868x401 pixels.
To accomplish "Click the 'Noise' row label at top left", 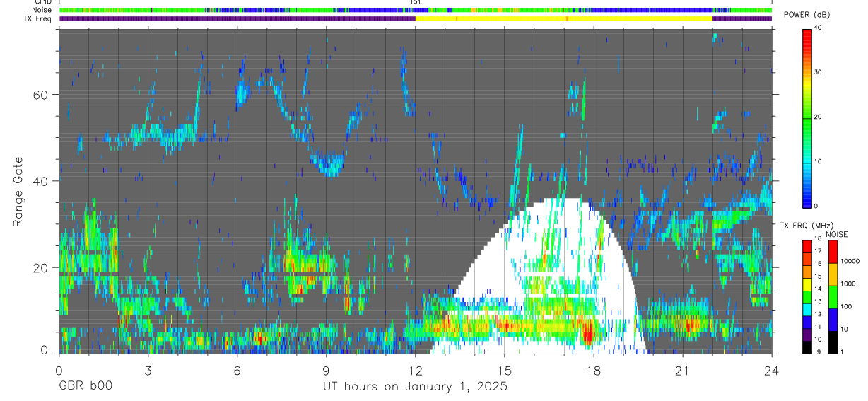I will click(x=42, y=10).
